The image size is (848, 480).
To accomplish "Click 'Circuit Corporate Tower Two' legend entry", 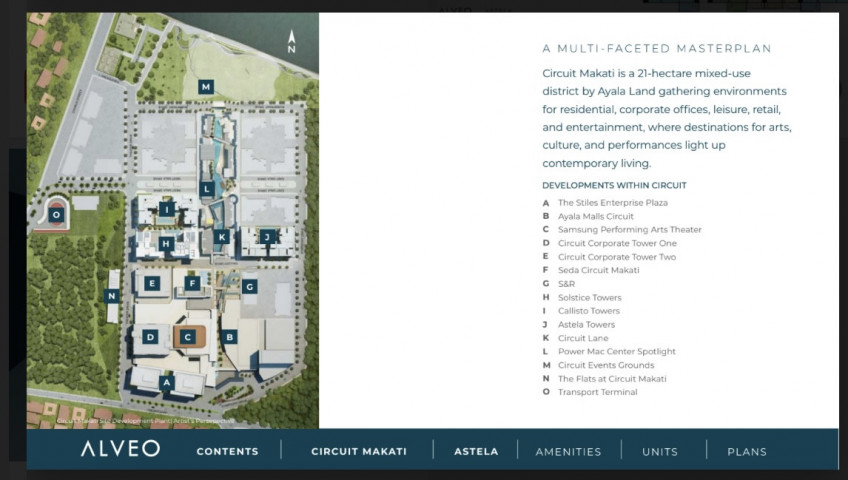I will pyautogui.click(x=617, y=257).
